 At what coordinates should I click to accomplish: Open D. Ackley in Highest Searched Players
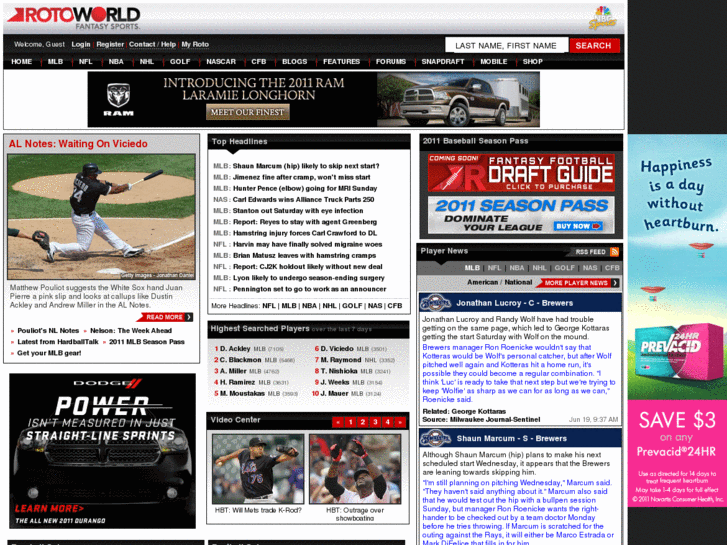(235, 349)
